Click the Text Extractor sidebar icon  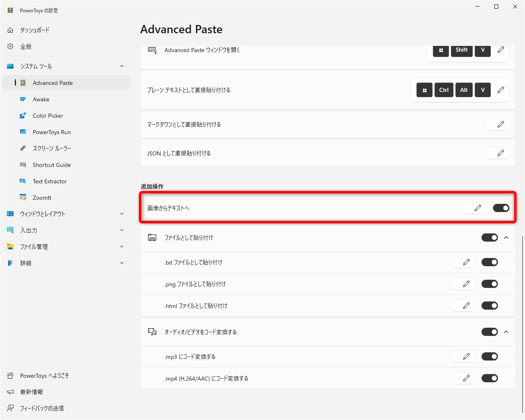tap(23, 181)
